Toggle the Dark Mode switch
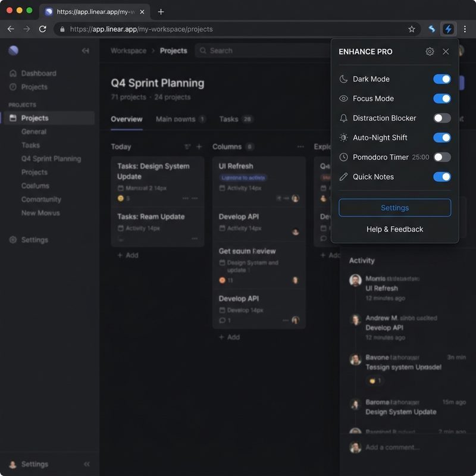476x476 pixels. tap(441, 79)
